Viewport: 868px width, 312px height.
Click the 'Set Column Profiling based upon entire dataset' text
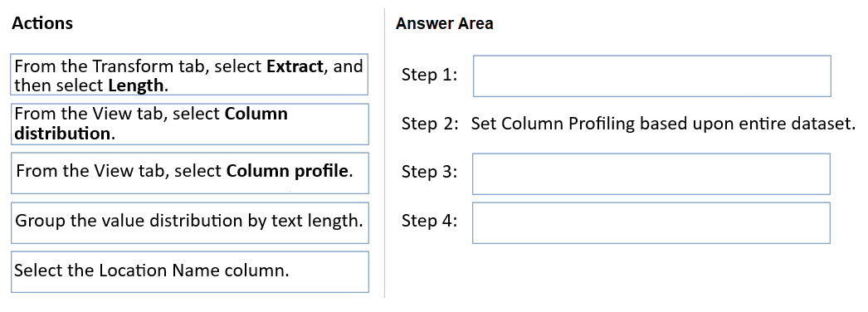click(663, 124)
